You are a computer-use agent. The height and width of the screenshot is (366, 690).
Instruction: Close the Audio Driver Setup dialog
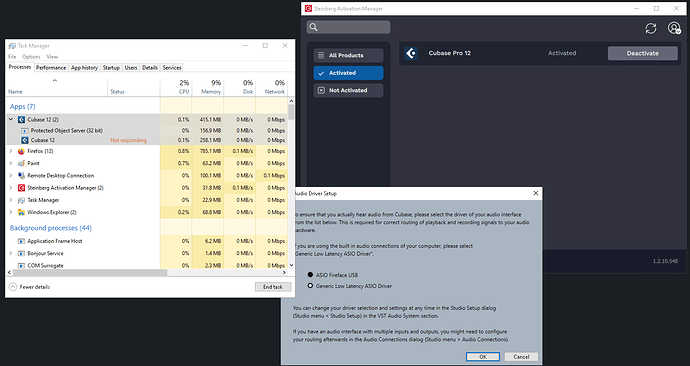coord(536,193)
